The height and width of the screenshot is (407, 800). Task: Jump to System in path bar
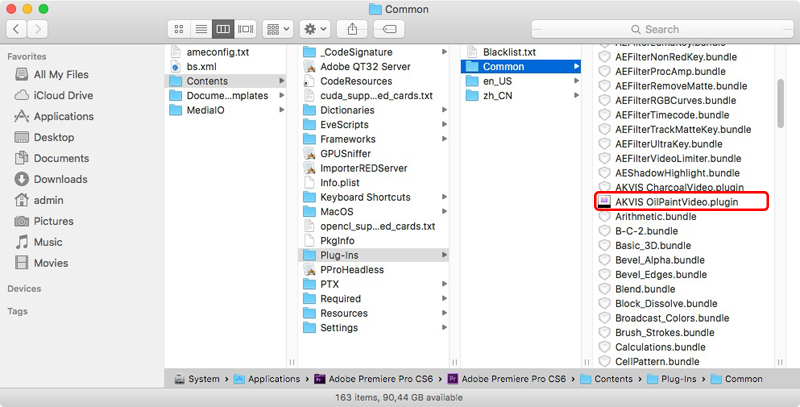tap(197, 379)
